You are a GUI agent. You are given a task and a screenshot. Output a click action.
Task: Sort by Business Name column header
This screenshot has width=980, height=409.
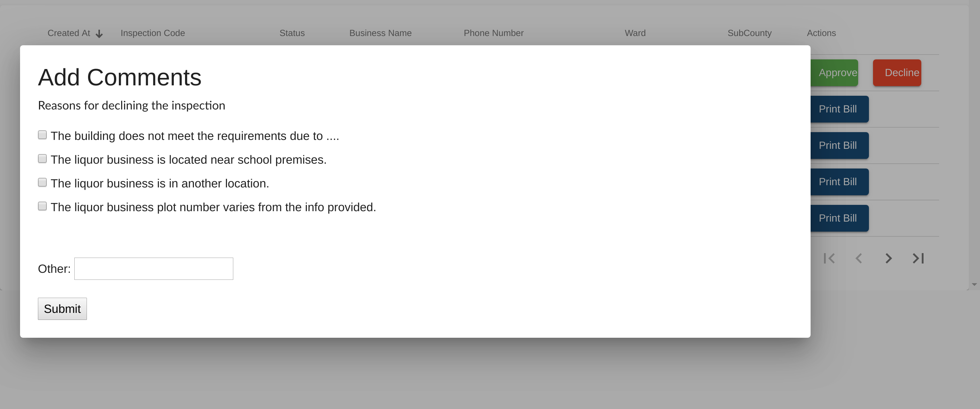tap(380, 33)
